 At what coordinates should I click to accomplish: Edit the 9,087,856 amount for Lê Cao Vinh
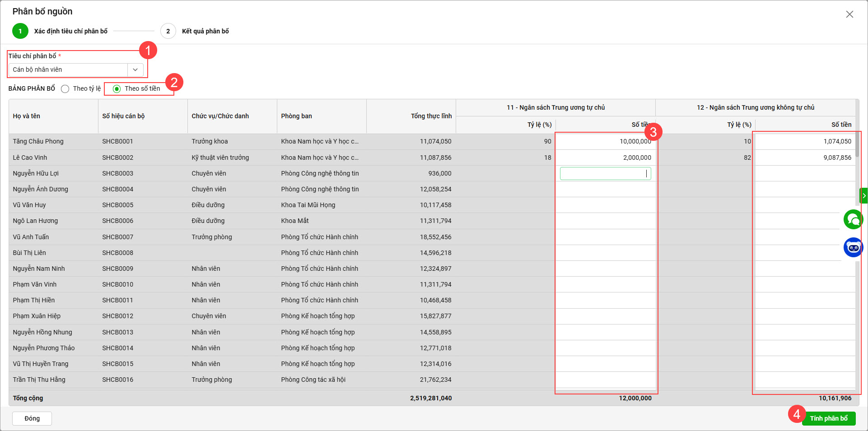tap(805, 158)
